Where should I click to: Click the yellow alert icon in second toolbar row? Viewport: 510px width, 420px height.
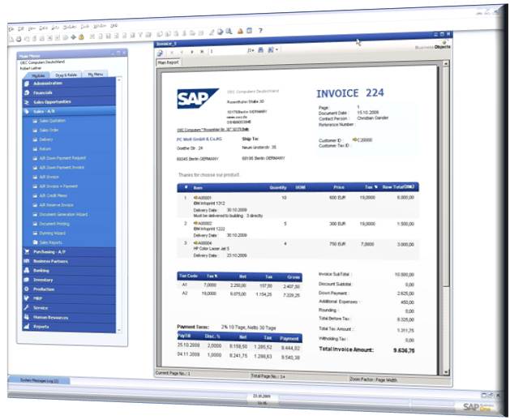[x=81, y=37]
